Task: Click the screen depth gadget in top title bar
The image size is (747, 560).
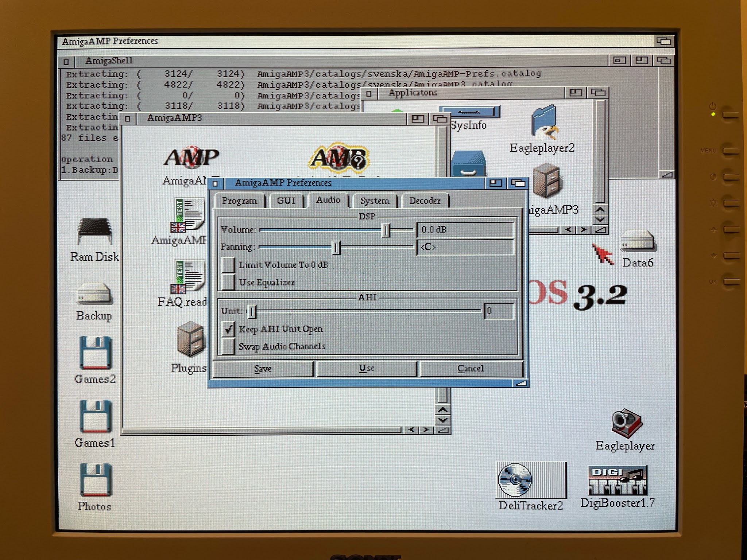Action: pyautogui.click(x=663, y=41)
